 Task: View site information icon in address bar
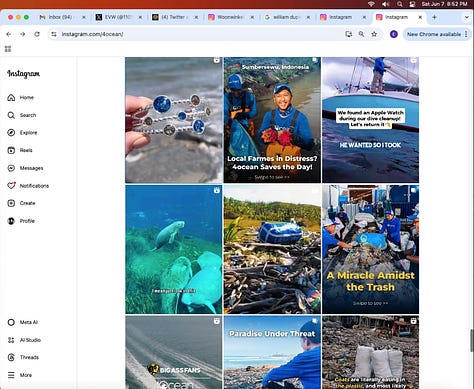click(54, 34)
